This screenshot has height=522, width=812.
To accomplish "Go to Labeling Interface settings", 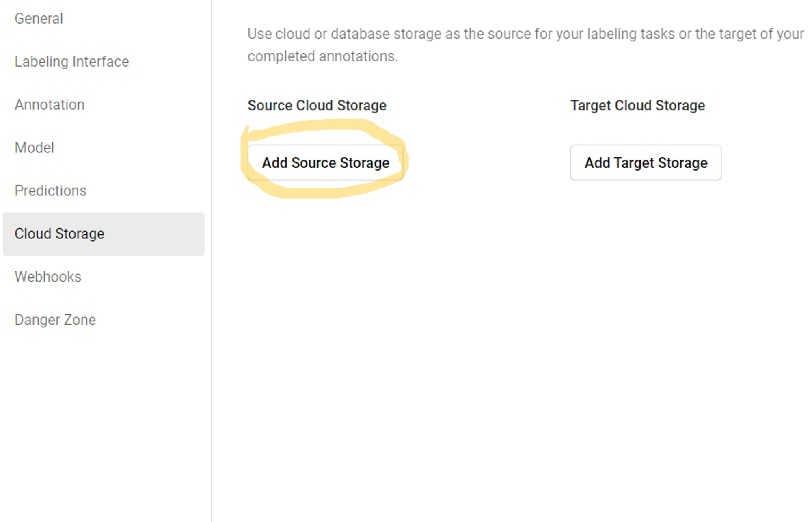I will click(72, 62).
